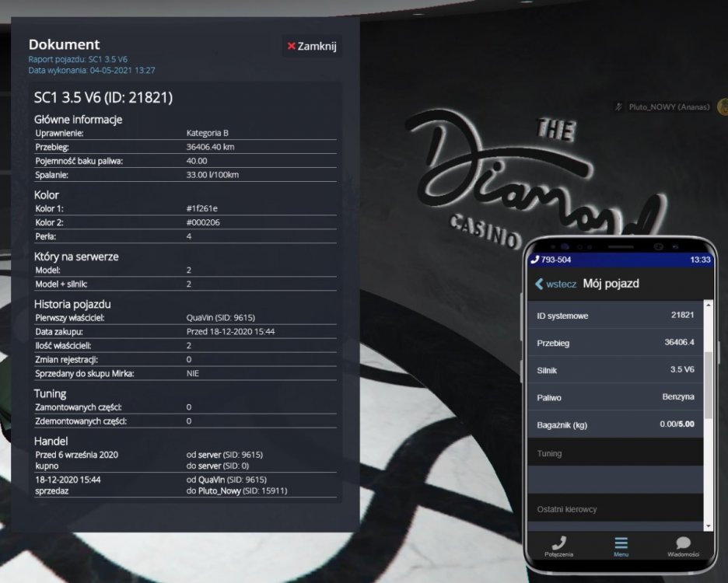Click the 36406.40 km mileage value
Viewport: 728px width, 583px height.
(210, 147)
